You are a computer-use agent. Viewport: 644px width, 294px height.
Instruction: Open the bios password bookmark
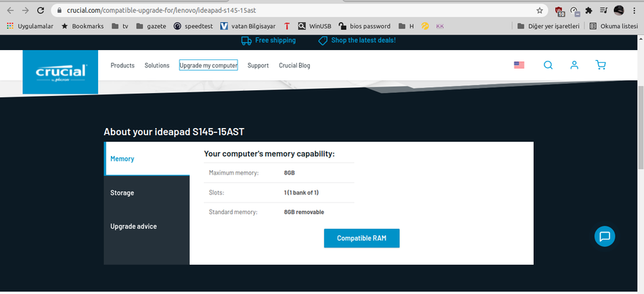coord(364,26)
